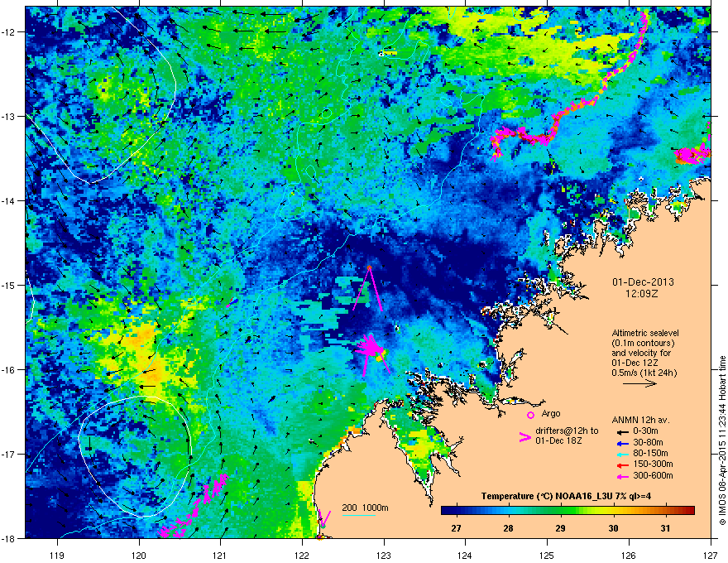This screenshot has width=728, height=563.
Task: Click the longitude axis label 121
Action: (220, 555)
